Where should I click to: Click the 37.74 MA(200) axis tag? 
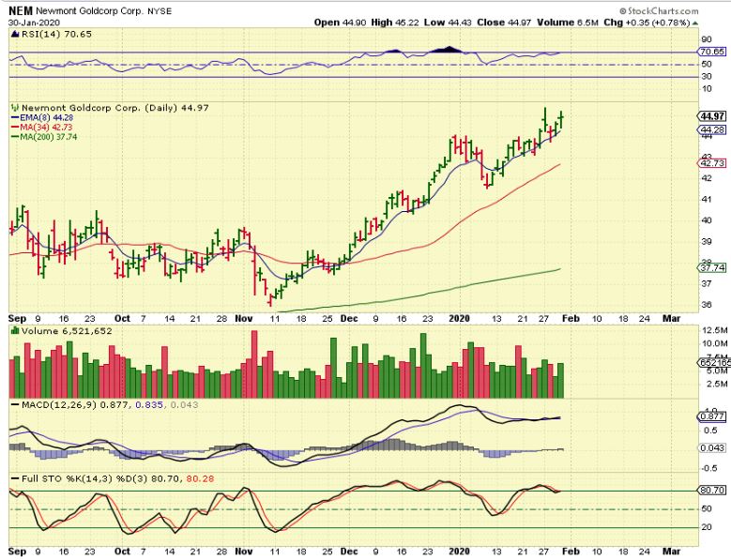click(712, 267)
